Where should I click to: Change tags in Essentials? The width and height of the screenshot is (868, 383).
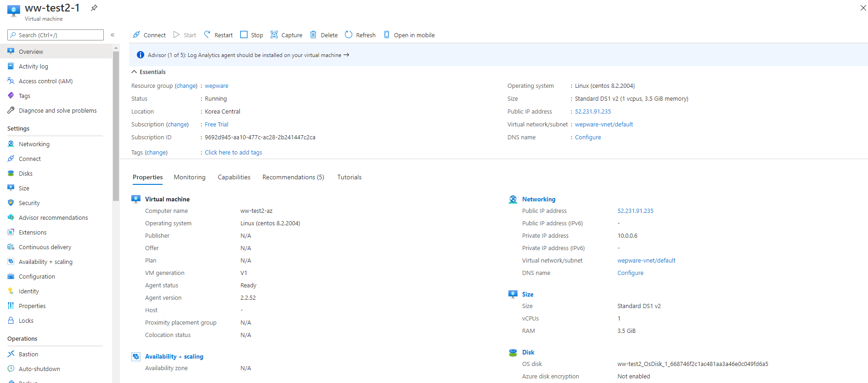coord(156,153)
